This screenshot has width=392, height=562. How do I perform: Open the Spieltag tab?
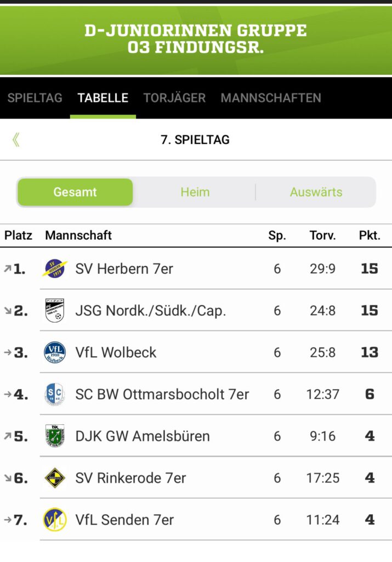[35, 98]
